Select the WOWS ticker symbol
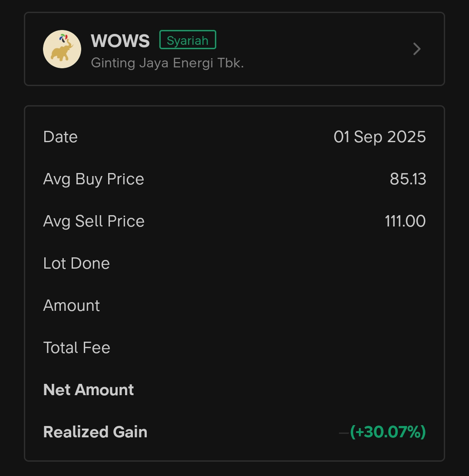Viewport: 469px width, 476px height. pos(120,41)
